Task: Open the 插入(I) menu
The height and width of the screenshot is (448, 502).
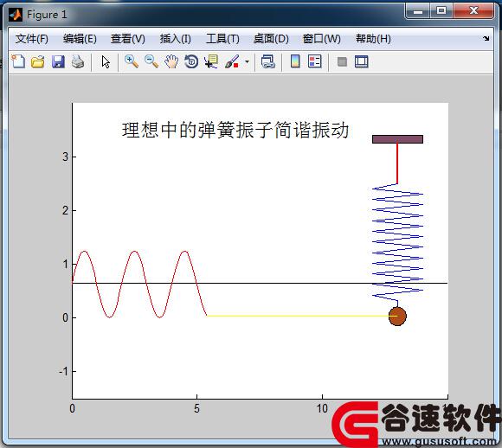Action: pyautogui.click(x=176, y=39)
